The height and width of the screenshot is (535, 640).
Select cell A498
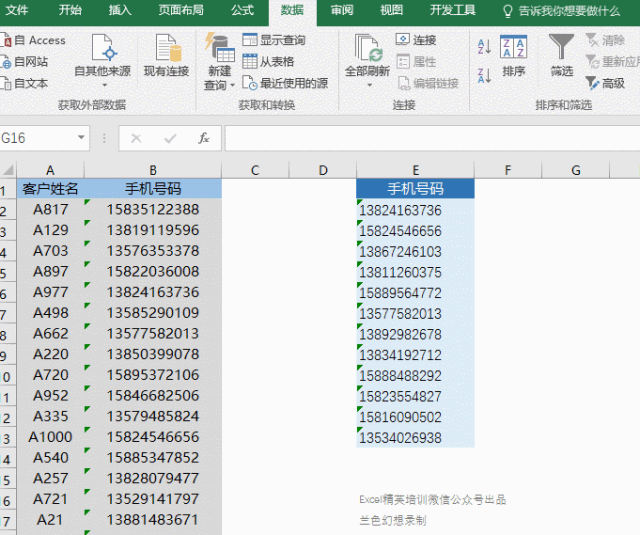tap(50, 313)
